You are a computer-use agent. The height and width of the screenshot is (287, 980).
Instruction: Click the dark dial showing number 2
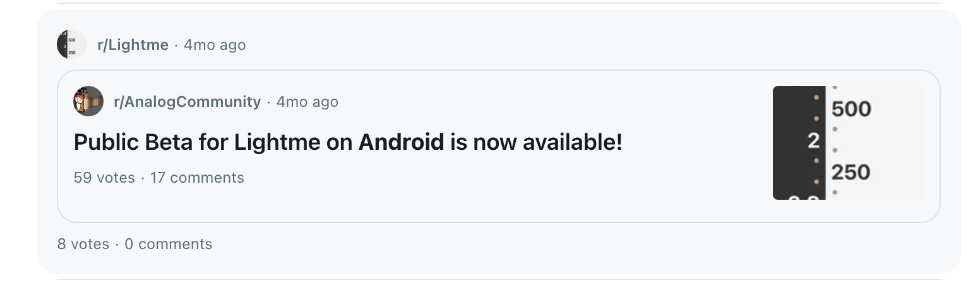pos(799,143)
